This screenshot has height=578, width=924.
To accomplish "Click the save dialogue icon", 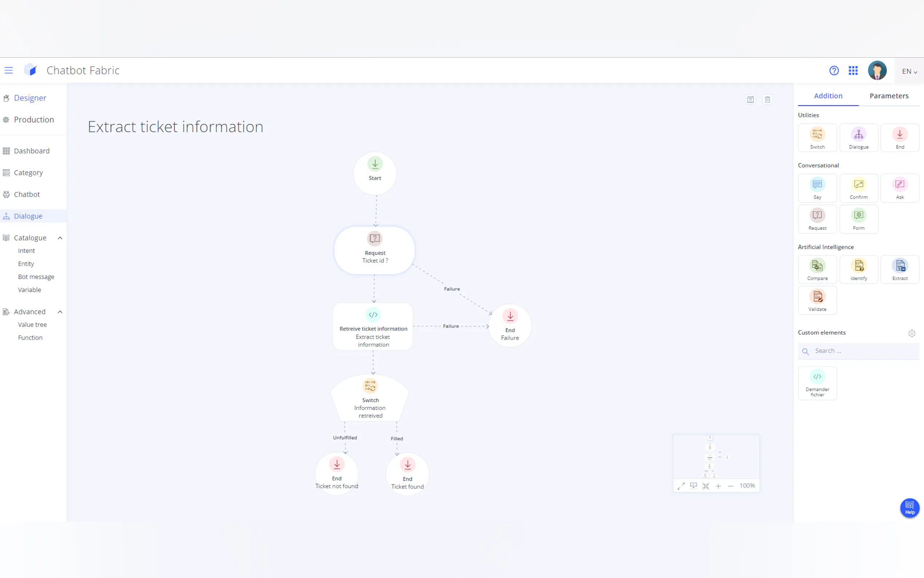I will click(x=750, y=99).
